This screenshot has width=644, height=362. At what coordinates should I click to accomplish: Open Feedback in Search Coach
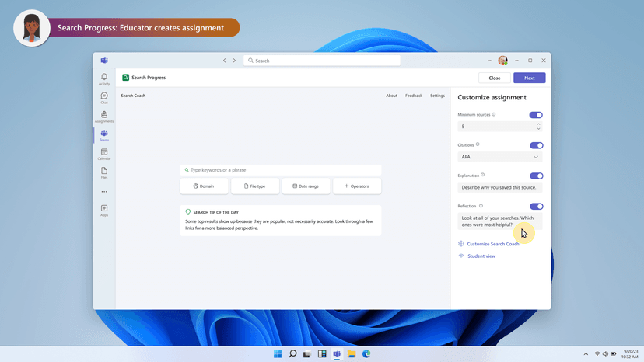[x=414, y=96]
